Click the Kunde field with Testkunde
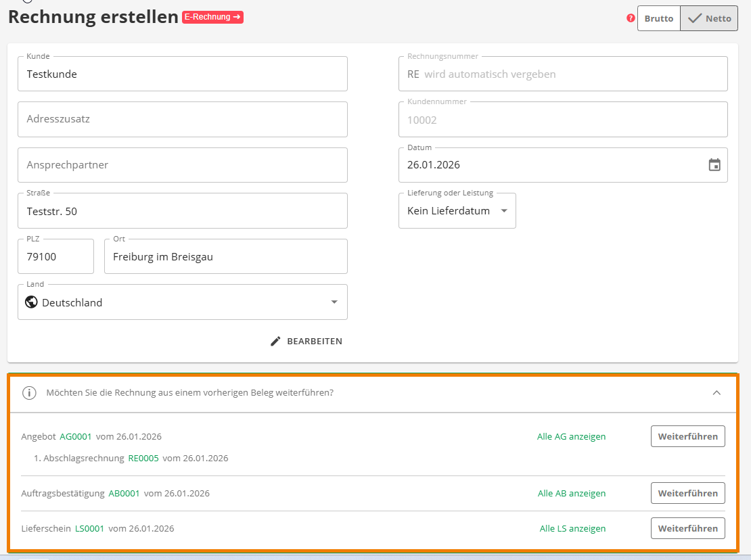Image resolution: width=751 pixels, height=560 pixels. tap(183, 74)
